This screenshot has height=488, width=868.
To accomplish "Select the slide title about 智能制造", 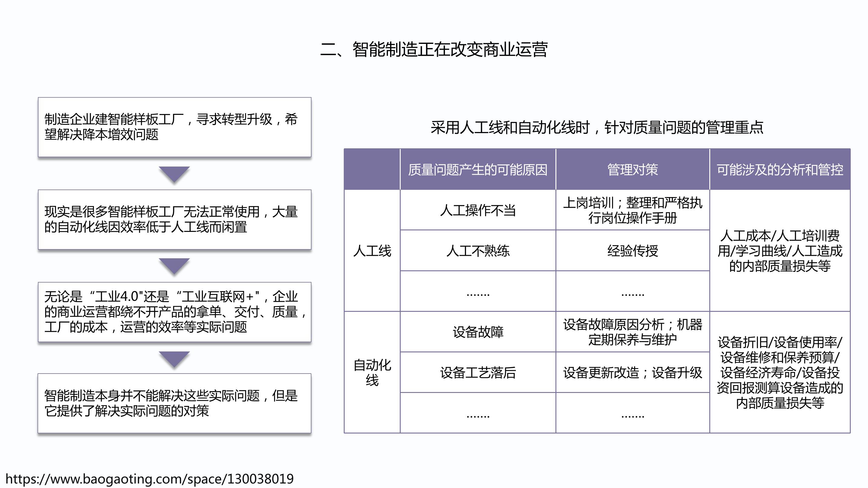I will point(434,50).
